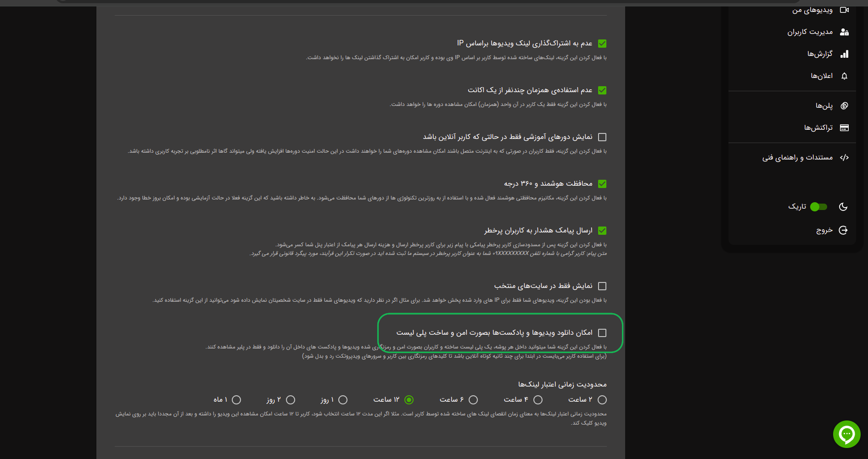
Task: Click the bar chart icon beside گزارش‌ها
Action: click(844, 54)
